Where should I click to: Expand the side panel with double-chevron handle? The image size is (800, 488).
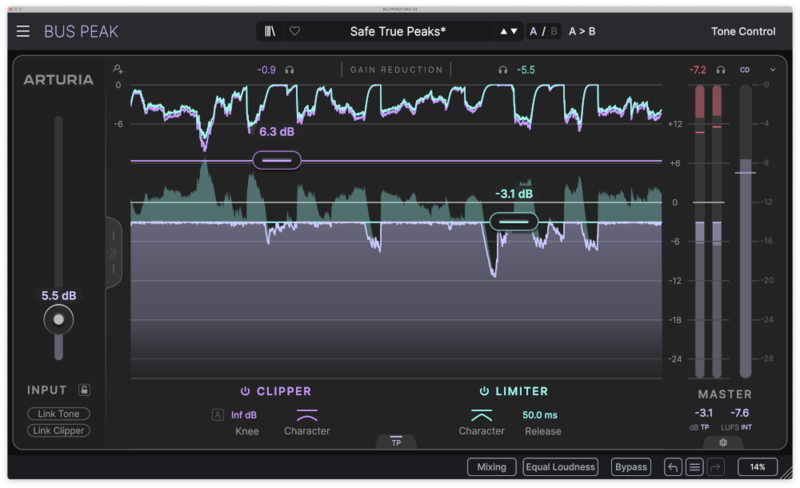click(x=113, y=253)
